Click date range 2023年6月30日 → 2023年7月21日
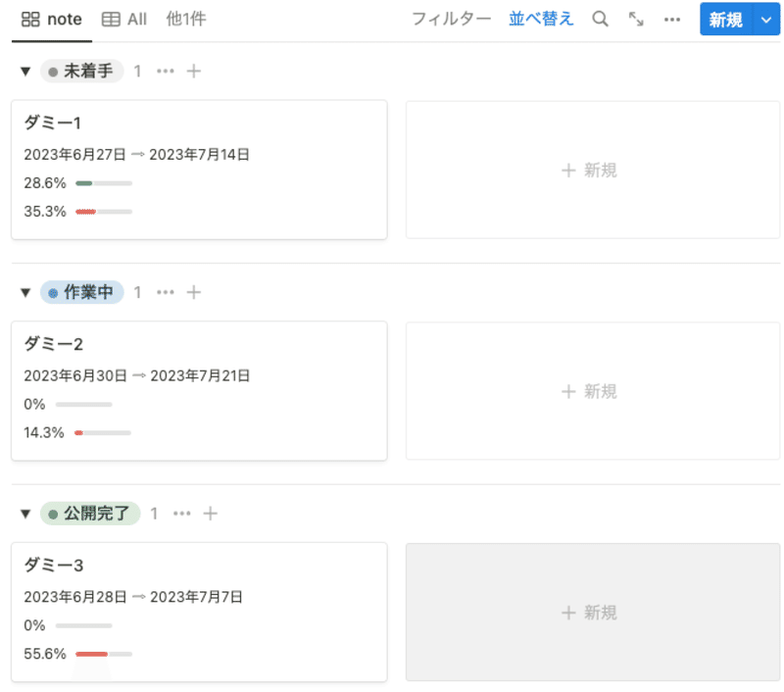Viewport: 784px width, 692px height. coord(137,375)
